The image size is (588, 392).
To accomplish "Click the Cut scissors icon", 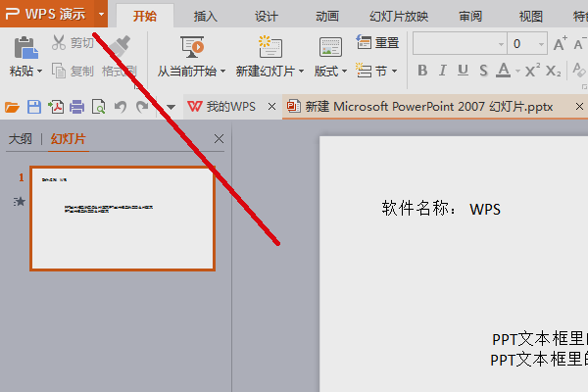I will pyautogui.click(x=59, y=43).
